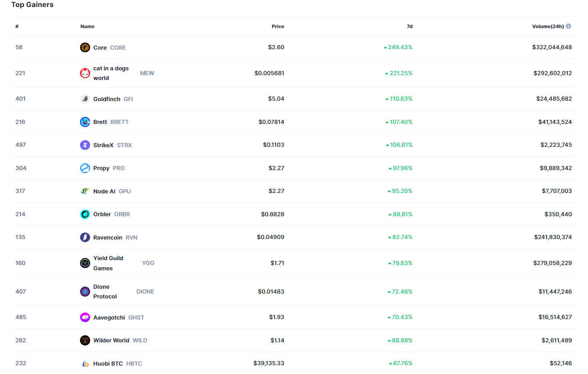Sort by the Name column header
Image resolution: width=588 pixels, height=374 pixels.
pos(87,26)
